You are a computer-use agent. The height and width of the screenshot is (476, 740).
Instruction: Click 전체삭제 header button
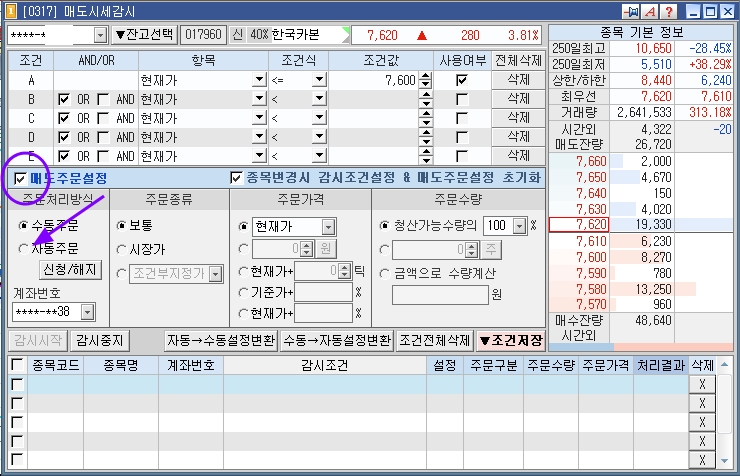(x=518, y=60)
